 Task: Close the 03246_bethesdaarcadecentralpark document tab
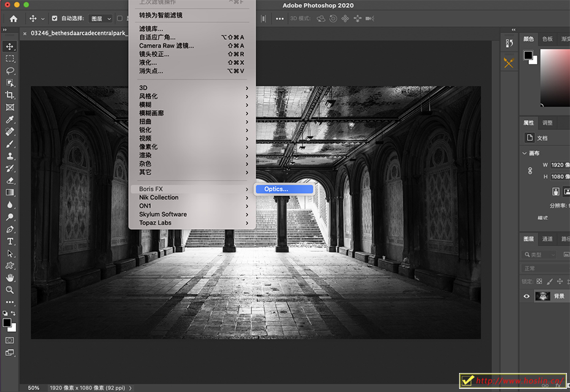click(25, 34)
